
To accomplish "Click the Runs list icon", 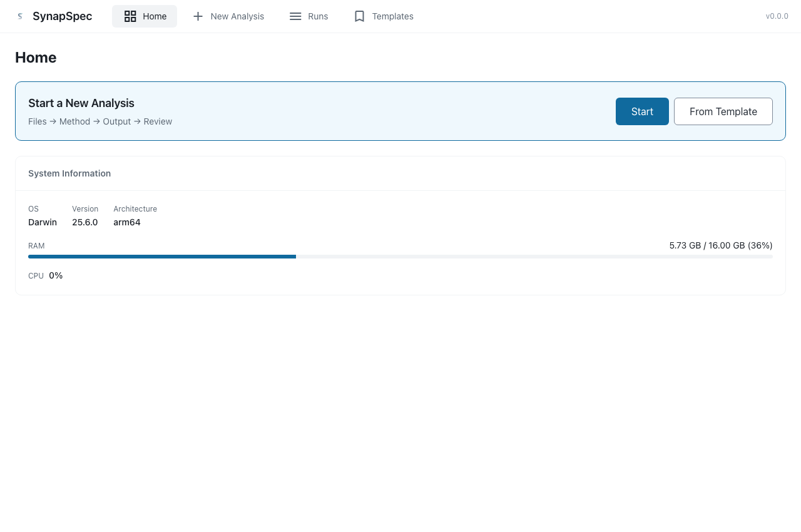I will pyautogui.click(x=295, y=16).
